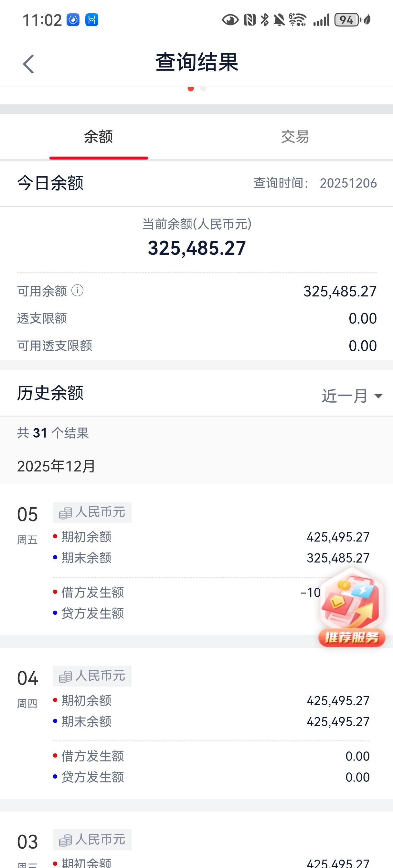Switch to the 交易 tab
The image size is (393, 868).
click(x=295, y=137)
